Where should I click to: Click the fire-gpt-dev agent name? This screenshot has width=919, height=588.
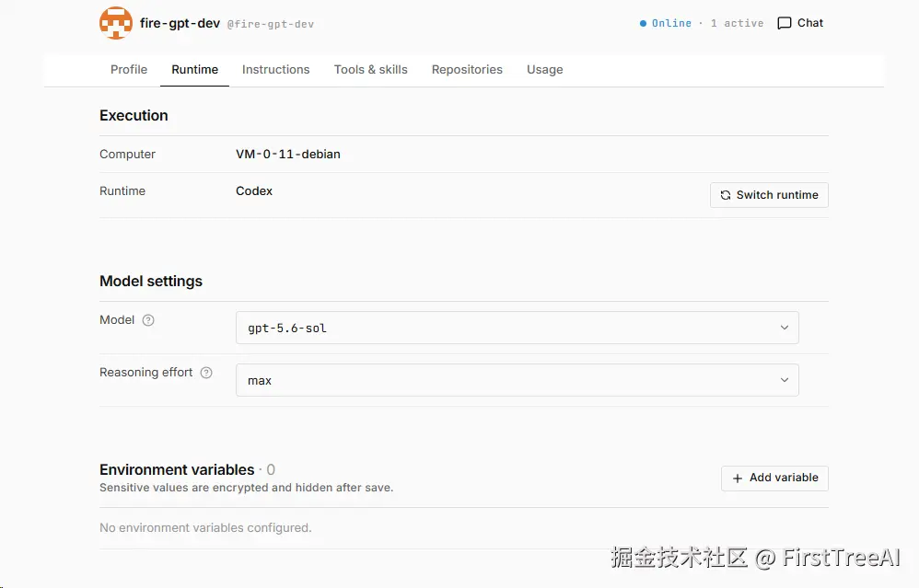click(x=180, y=23)
